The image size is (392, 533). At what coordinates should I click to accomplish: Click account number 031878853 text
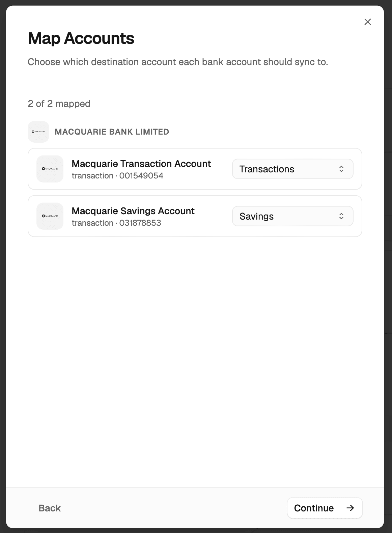140,223
